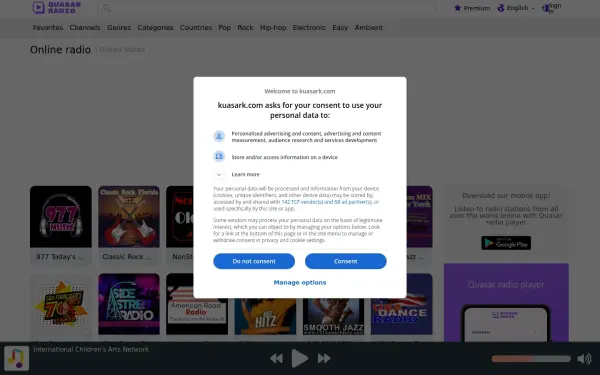This screenshot has height=375, width=600.
Task: Click the Quasar Radio logo
Action: (x=57, y=8)
